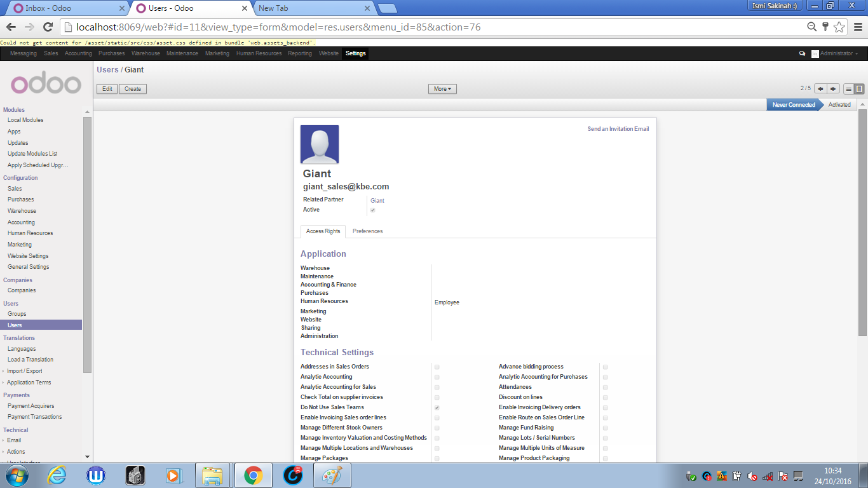Image resolution: width=868 pixels, height=488 pixels.
Task: Expand the Actions technical menu
Action: coord(16,452)
